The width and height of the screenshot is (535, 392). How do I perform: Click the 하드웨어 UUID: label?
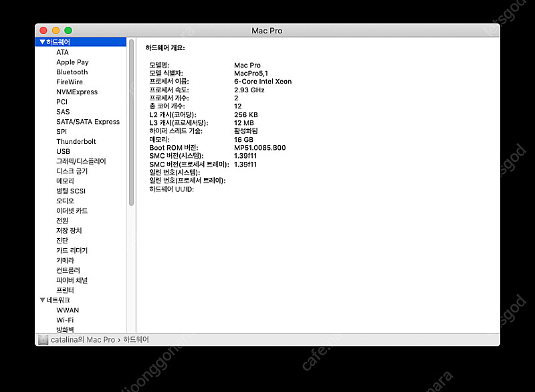(171, 189)
